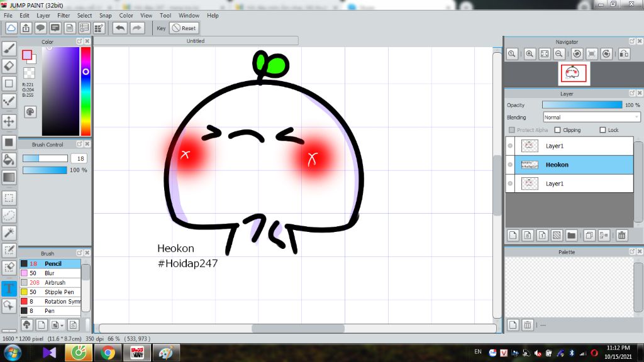This screenshot has height=362, width=644.
Task: Select the Eraser tool
Action: [9, 66]
